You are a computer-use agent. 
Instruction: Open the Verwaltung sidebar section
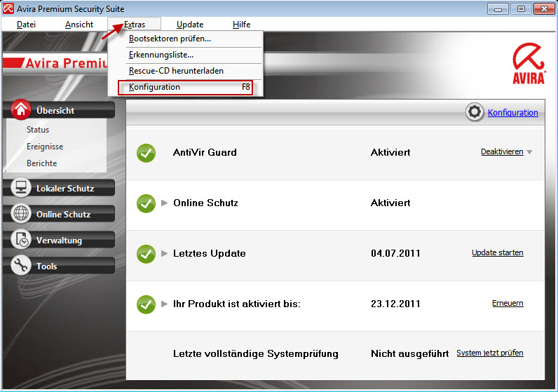(59, 240)
